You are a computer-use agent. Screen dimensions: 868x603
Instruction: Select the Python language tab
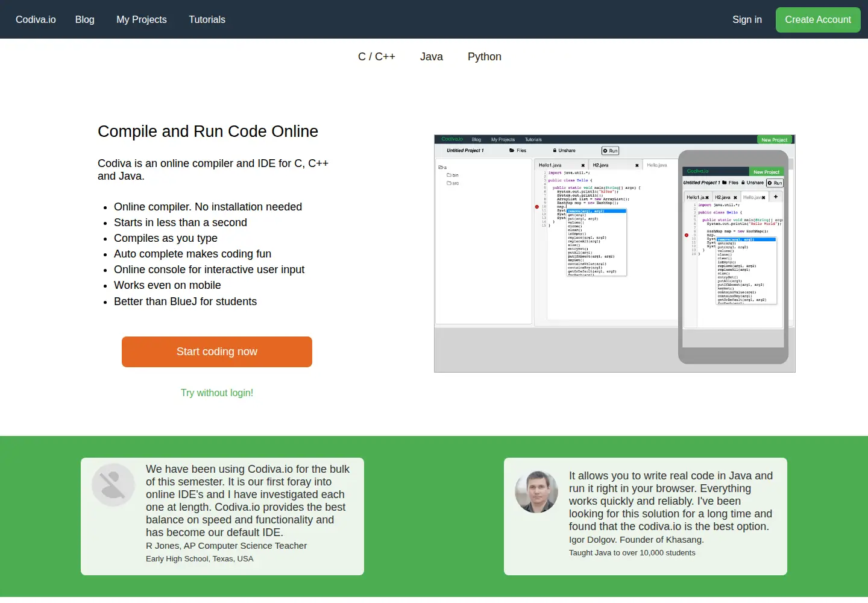(485, 57)
